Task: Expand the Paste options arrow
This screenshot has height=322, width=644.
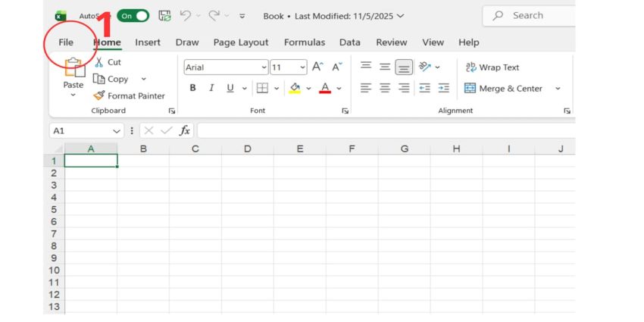Action: pos(73,95)
